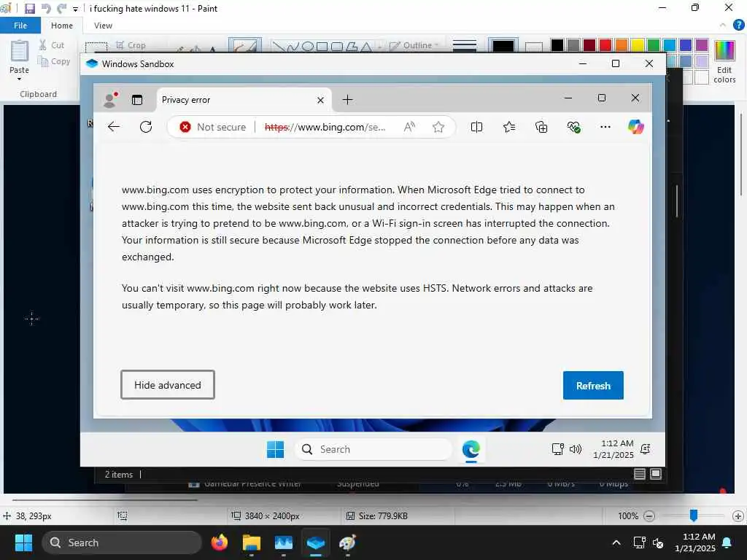Viewport: 747px width, 560px height.
Task: Switch to the View ribbon tab
Action: pyautogui.click(x=103, y=26)
